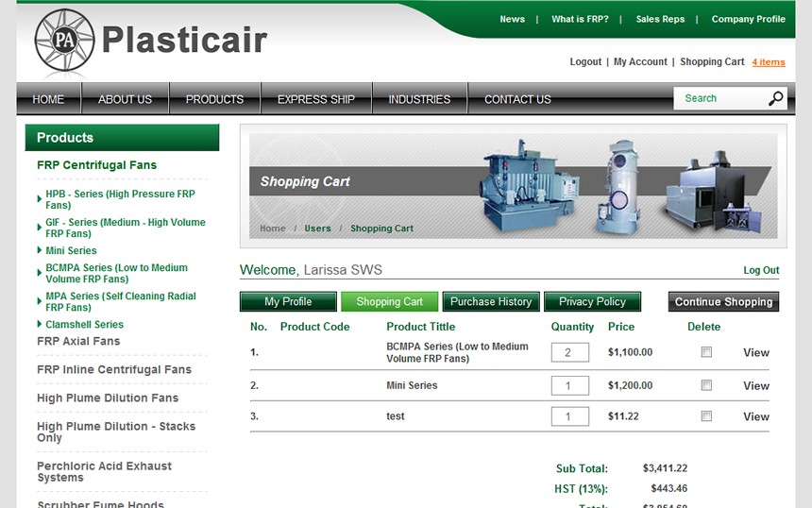Open GIF - Series (Medium - High Volume)

pos(126,228)
